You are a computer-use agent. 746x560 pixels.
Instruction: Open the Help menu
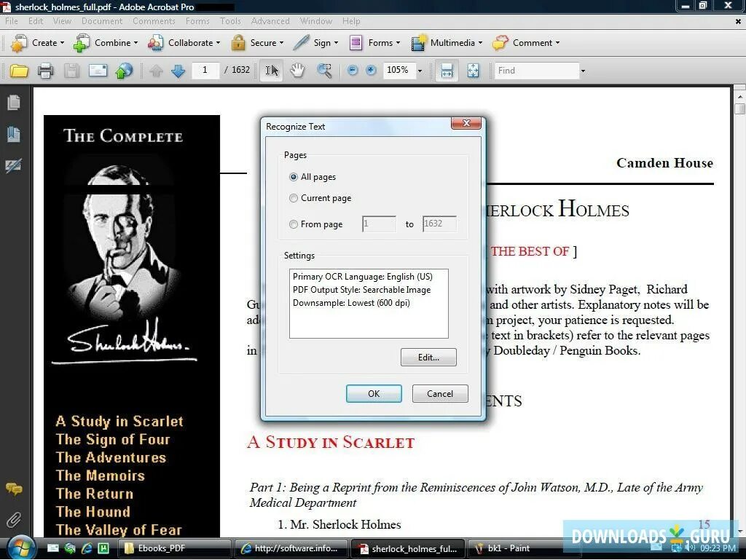coord(351,21)
